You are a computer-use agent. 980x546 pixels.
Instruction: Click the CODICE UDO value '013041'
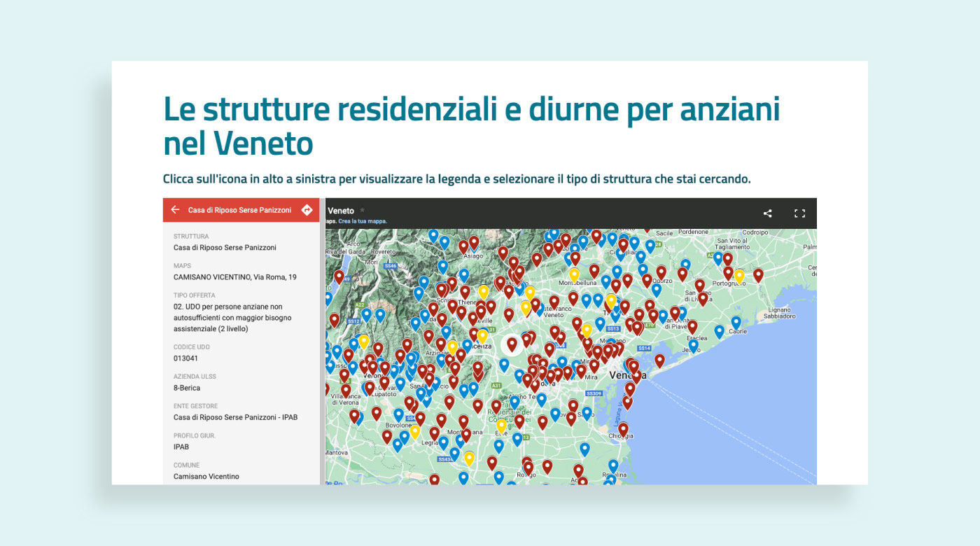184,358
